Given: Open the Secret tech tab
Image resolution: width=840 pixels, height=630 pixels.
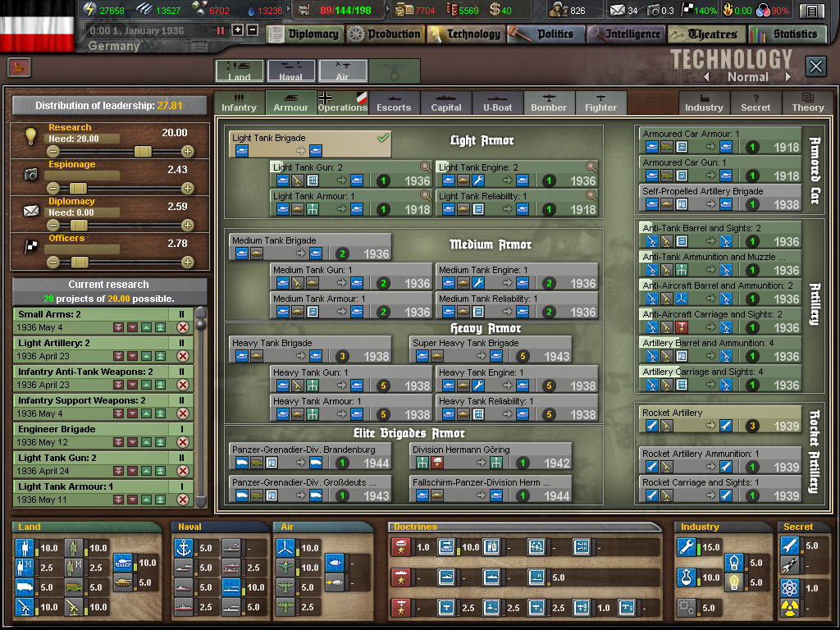Looking at the screenshot, I should pyautogui.click(x=756, y=103).
